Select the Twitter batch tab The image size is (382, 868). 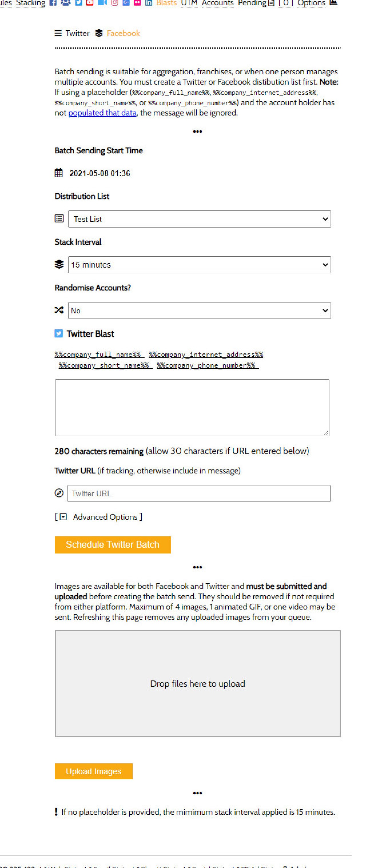77,33
